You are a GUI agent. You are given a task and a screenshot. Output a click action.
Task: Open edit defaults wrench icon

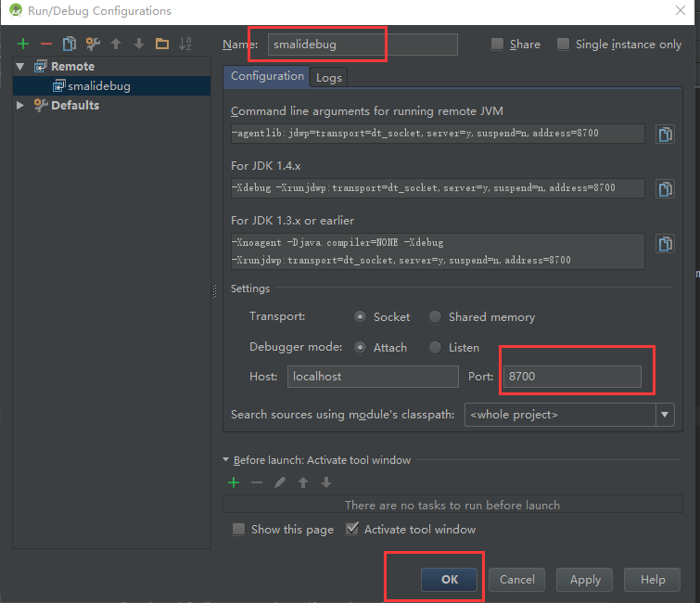click(x=93, y=44)
